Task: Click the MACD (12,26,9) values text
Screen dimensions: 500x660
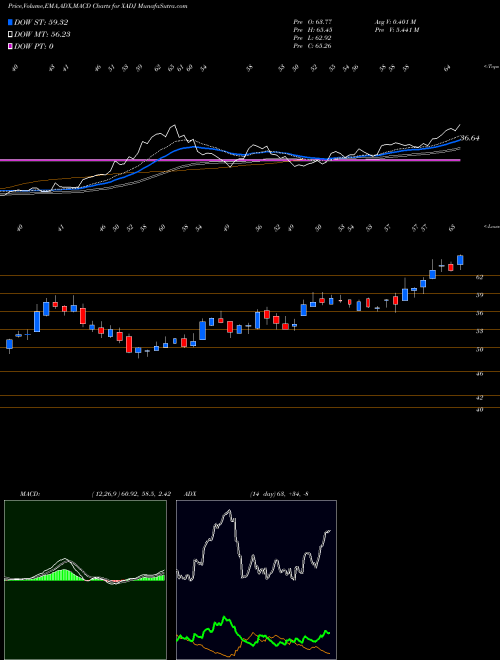Action: [130, 494]
